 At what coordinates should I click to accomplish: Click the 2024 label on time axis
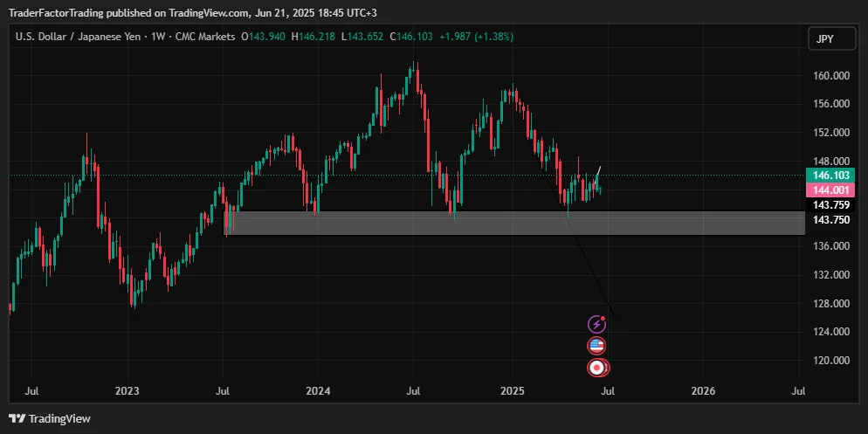pos(319,390)
